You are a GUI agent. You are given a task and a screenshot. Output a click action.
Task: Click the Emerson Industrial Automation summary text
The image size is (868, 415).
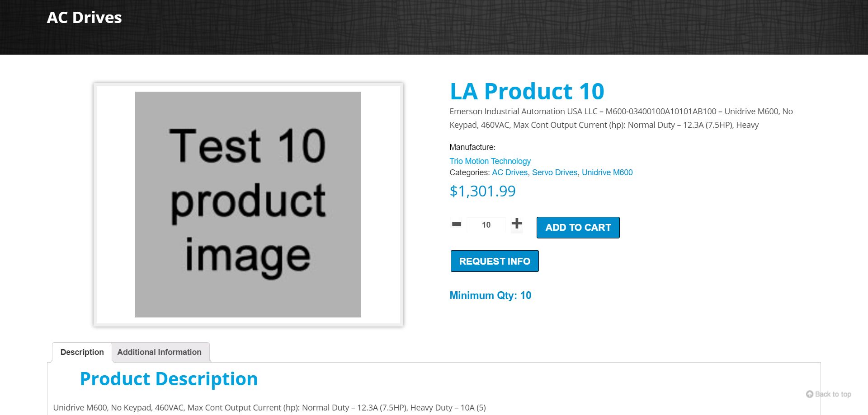621,118
